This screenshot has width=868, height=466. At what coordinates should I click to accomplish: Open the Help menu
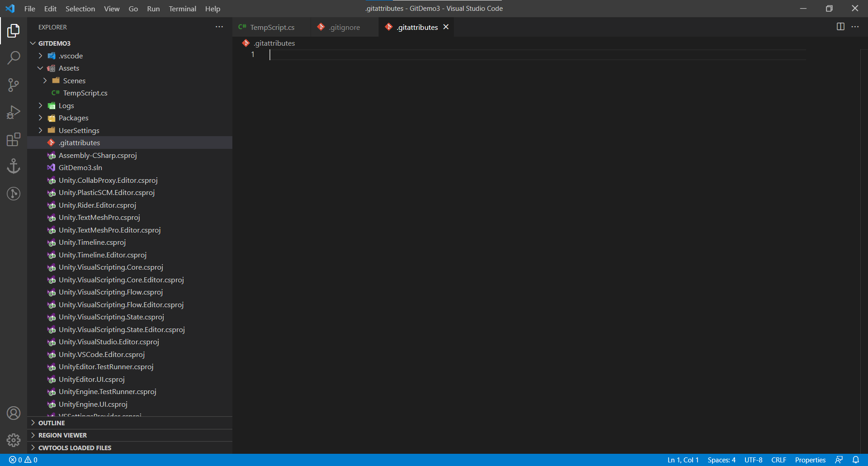coord(212,9)
